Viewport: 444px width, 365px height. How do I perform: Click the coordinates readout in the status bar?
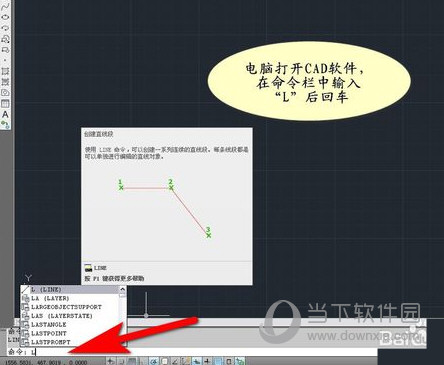point(47,362)
